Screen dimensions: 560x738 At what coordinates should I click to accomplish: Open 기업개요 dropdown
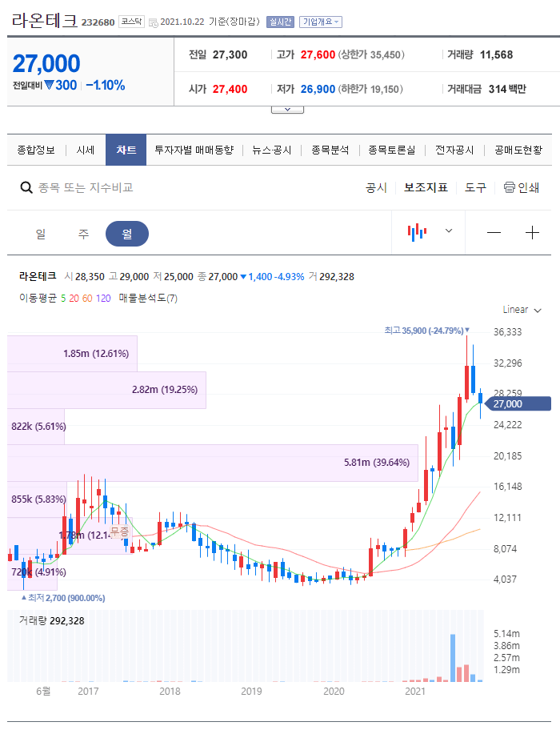tap(321, 22)
